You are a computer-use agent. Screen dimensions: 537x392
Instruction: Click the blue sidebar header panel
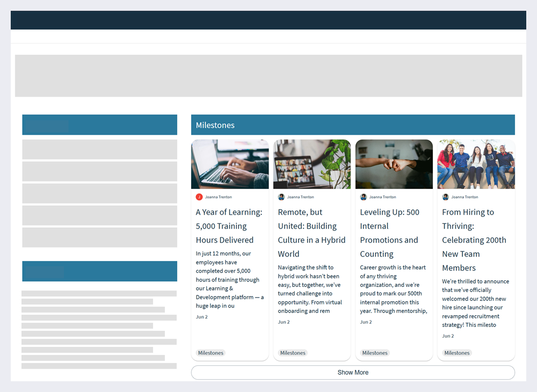click(x=99, y=125)
